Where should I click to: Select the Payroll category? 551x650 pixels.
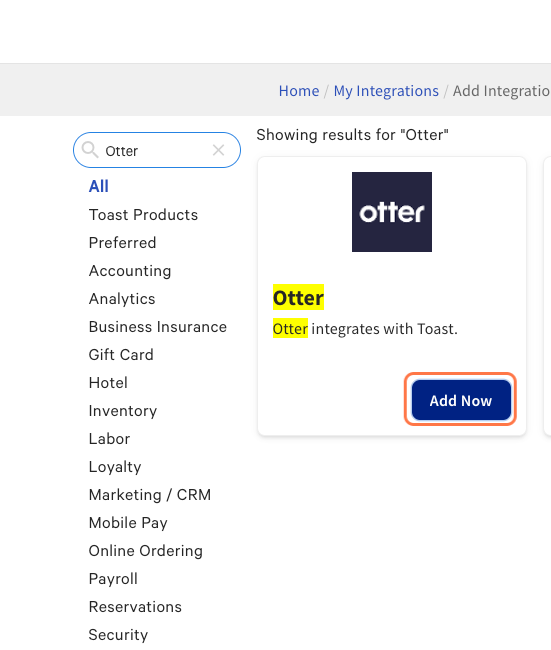[x=113, y=579]
